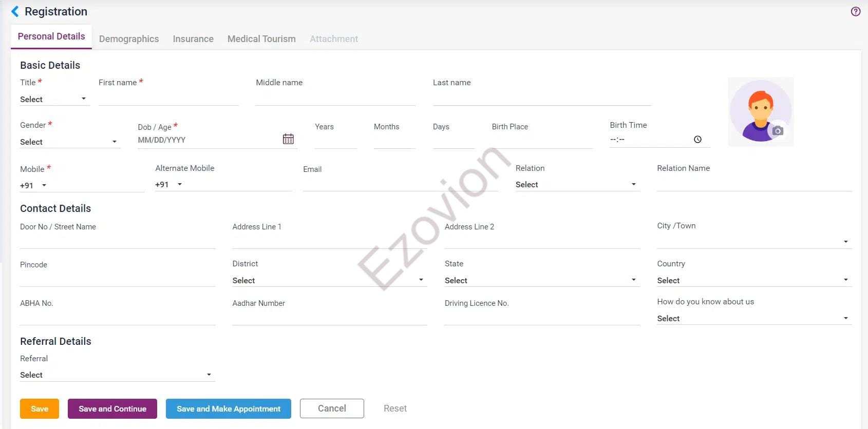This screenshot has height=429, width=868.
Task: Open the Insurance tab
Action: pos(193,39)
